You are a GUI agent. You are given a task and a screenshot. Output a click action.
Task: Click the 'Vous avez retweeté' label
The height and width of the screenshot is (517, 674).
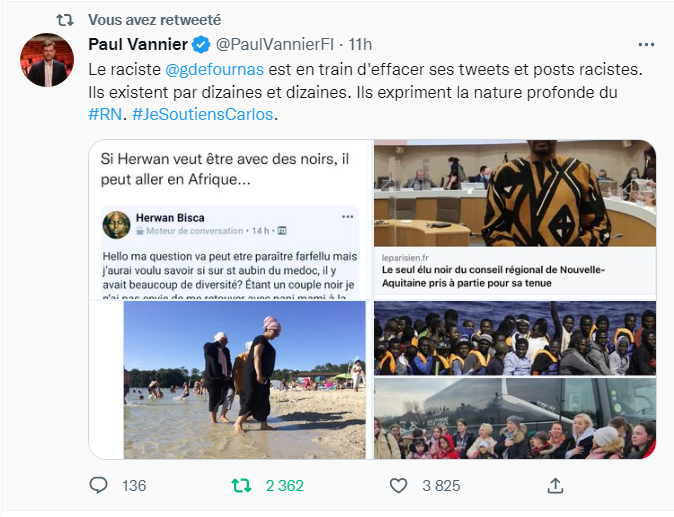[155, 19]
